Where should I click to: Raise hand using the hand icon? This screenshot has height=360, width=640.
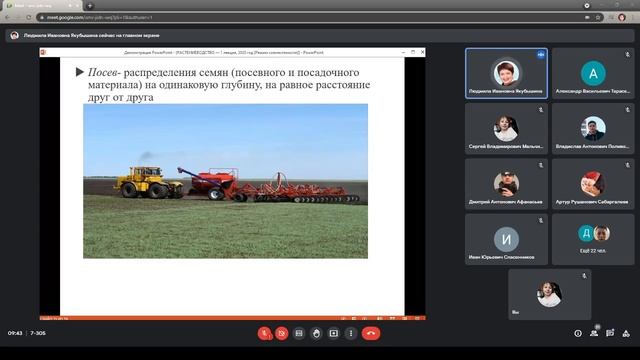(x=316, y=333)
